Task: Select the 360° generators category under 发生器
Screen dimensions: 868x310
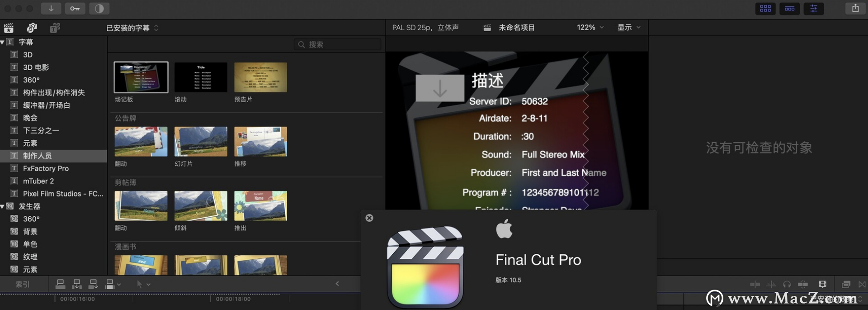Action: [x=53, y=219]
